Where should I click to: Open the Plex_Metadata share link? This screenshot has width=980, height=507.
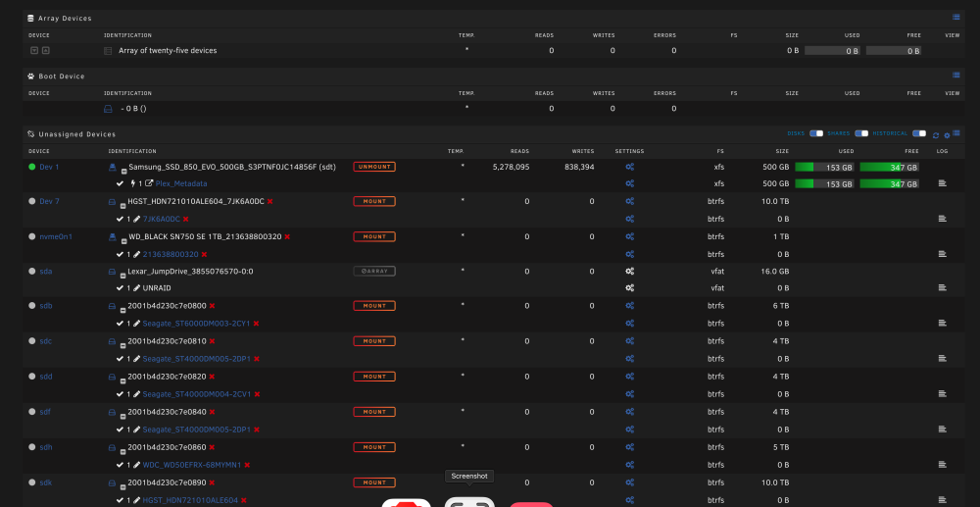pos(181,183)
